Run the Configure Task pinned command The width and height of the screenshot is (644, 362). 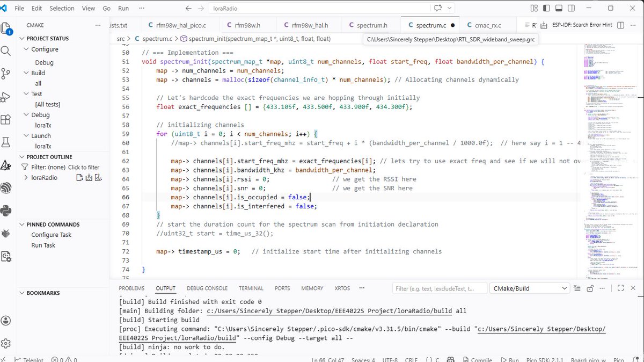tap(51, 235)
